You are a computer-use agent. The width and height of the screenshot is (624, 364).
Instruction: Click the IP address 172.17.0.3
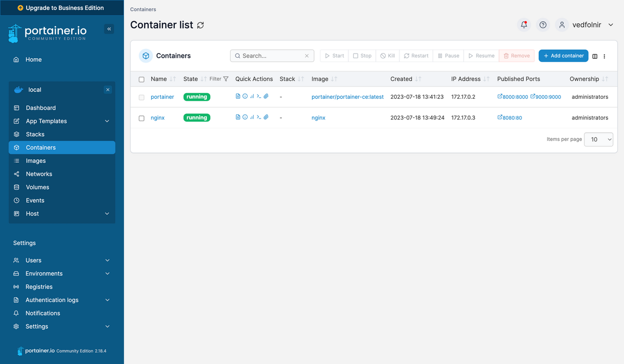(463, 118)
